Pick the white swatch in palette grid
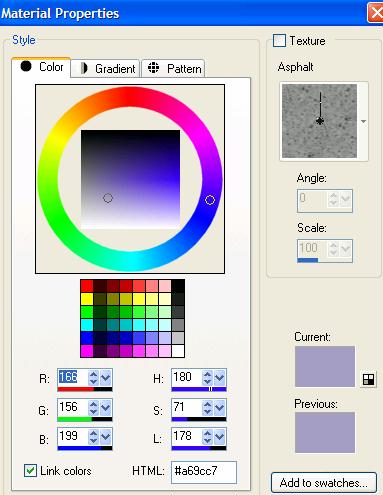Screen dimensions: 383x495 [x=178, y=351]
